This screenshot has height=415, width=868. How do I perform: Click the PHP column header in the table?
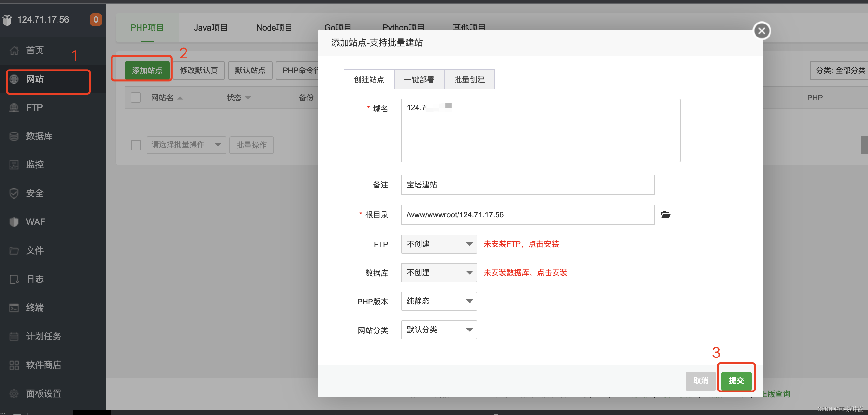(815, 98)
